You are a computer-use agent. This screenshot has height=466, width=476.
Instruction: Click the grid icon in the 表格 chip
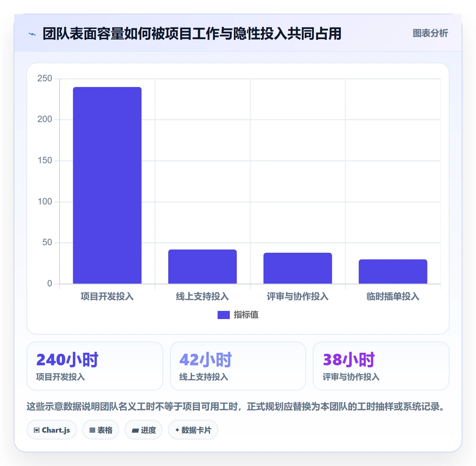(92, 430)
